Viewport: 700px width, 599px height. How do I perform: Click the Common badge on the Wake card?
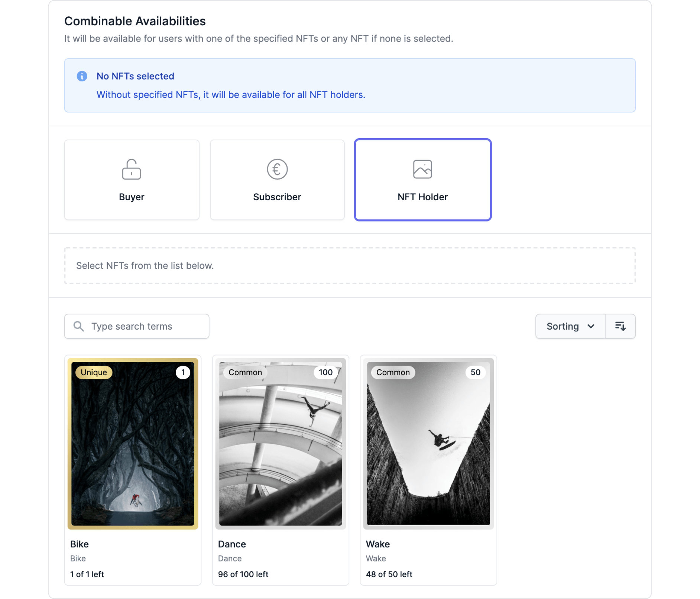pos(393,372)
